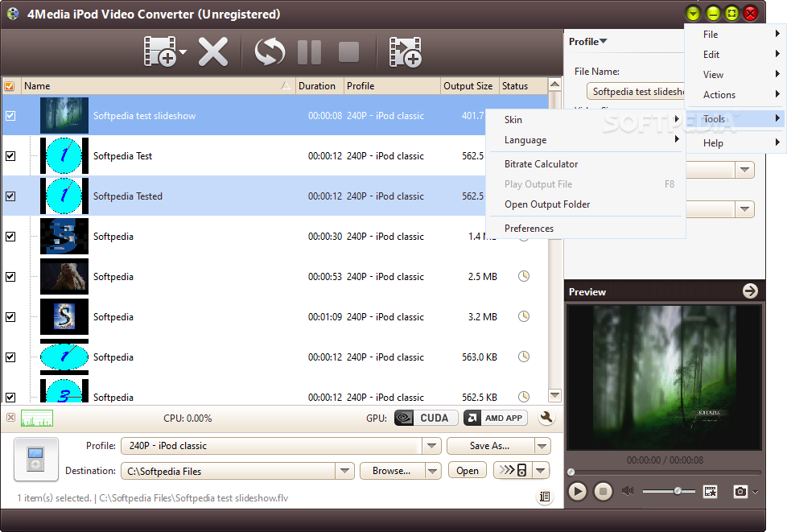Click the Open destination button
787x532 pixels.
[468, 471]
